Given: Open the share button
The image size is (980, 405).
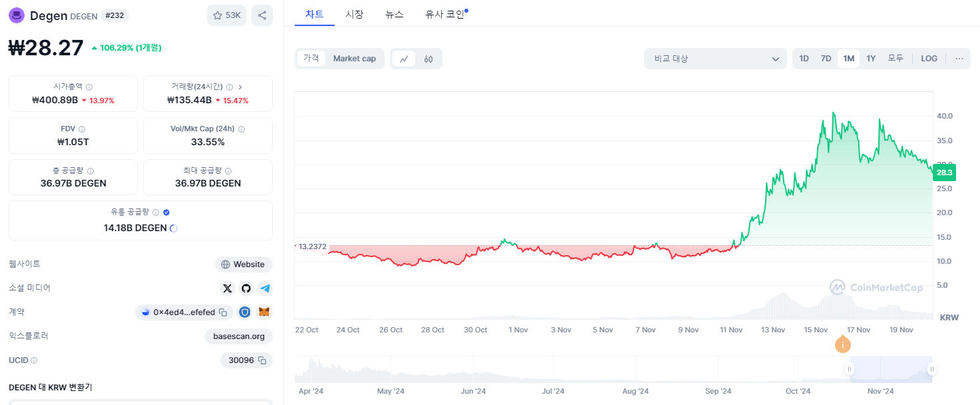Looking at the screenshot, I should pyautogui.click(x=262, y=15).
